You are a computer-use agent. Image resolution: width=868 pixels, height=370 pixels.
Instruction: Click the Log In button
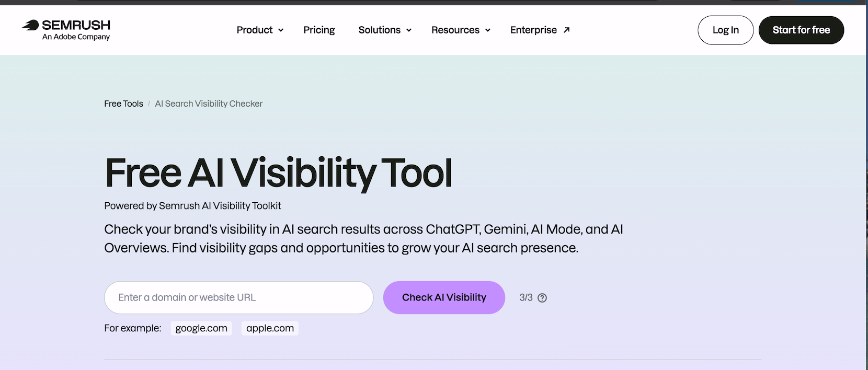click(x=725, y=30)
